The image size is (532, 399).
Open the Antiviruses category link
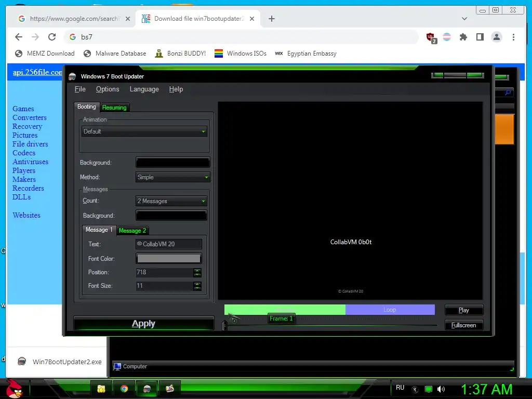[x=30, y=162]
